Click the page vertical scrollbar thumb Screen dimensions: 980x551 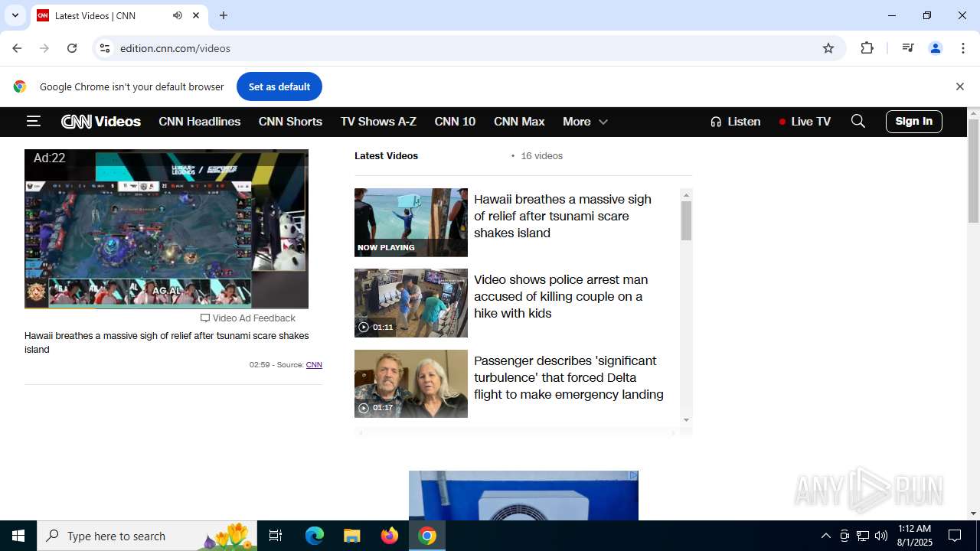(974, 170)
